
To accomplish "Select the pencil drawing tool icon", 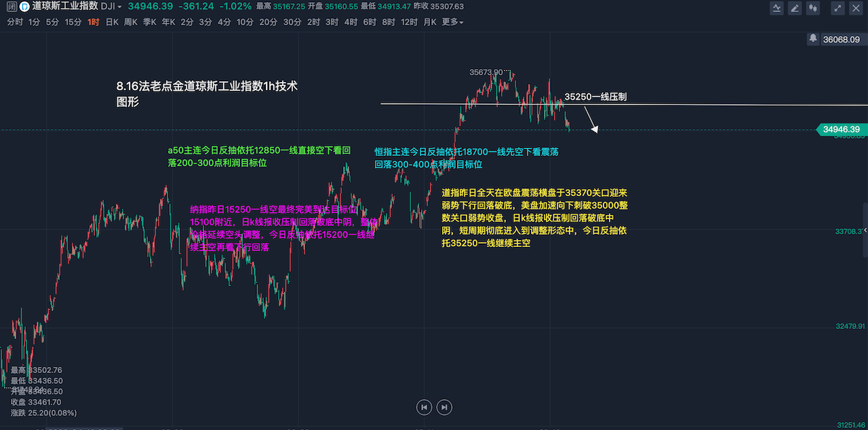I will [x=794, y=9].
